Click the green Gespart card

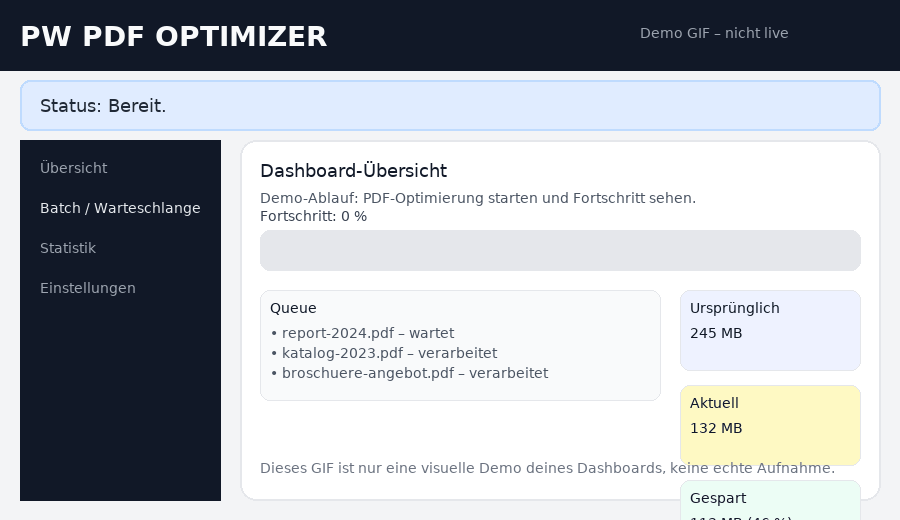[x=770, y=500]
